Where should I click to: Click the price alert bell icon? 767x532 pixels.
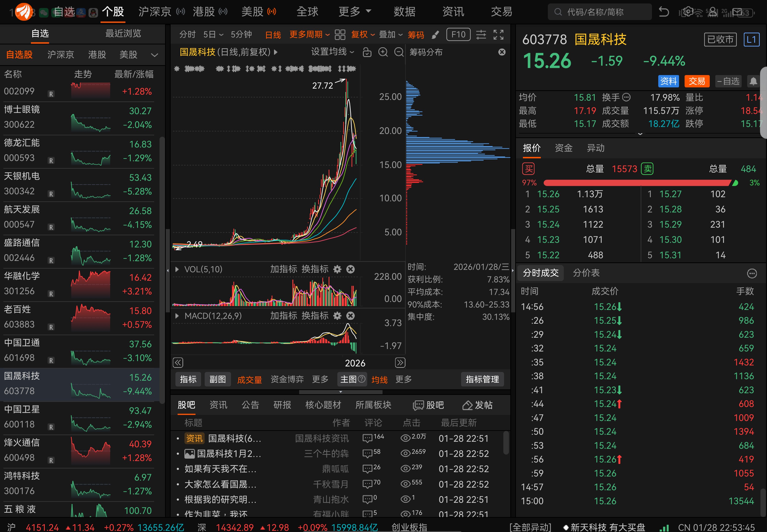(753, 81)
